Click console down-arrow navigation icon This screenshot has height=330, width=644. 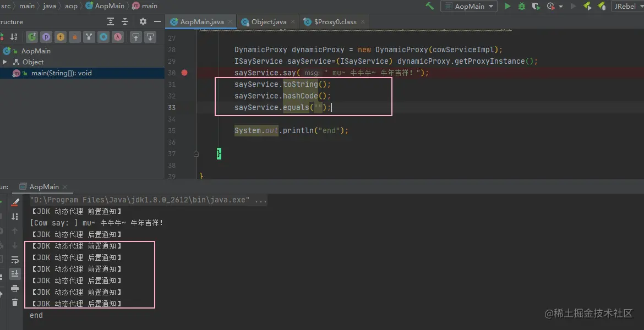click(x=15, y=245)
